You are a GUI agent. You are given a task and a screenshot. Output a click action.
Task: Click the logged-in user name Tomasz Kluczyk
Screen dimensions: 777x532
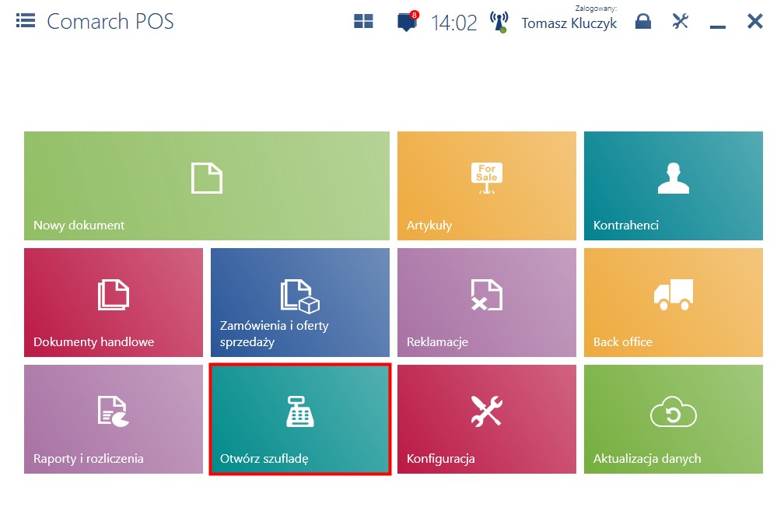[x=569, y=23]
